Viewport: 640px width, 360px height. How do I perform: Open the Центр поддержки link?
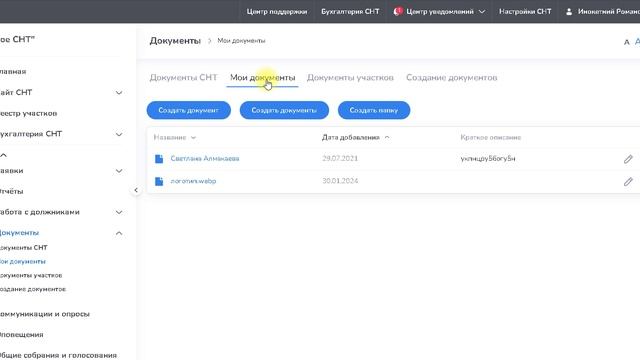tap(276, 11)
